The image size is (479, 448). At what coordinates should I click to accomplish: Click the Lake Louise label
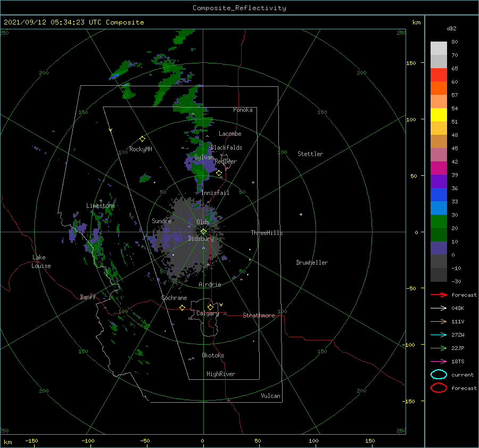[x=41, y=262]
